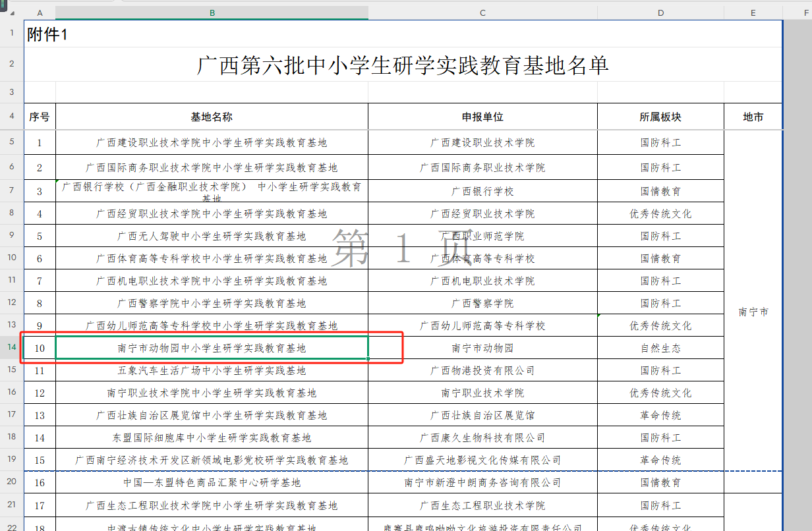
Task: Click the title 广西第六批中小学生研学实践教育基地名单
Action: [403, 65]
